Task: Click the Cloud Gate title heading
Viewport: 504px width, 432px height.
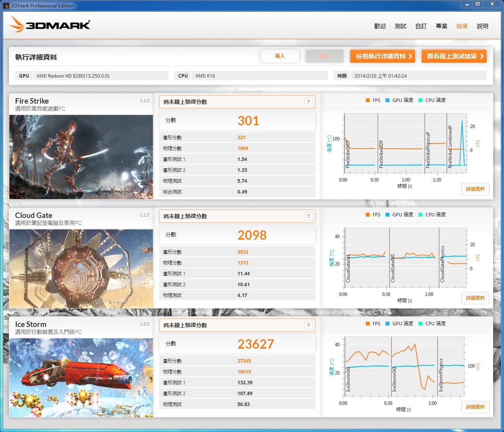Action: coord(34,215)
